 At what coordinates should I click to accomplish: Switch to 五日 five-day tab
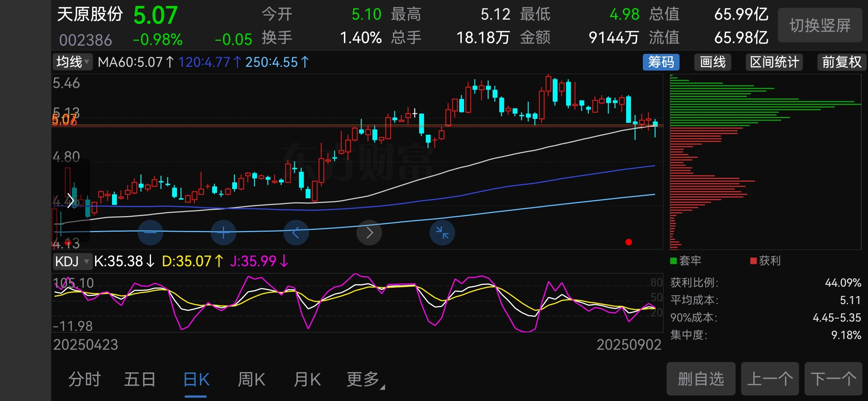140,379
